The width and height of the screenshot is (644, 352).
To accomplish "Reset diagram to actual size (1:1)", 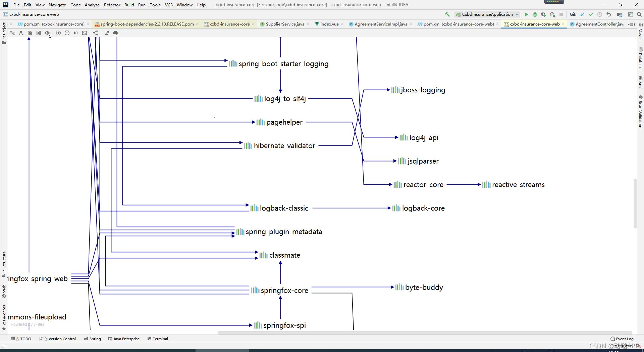I will point(76,33).
